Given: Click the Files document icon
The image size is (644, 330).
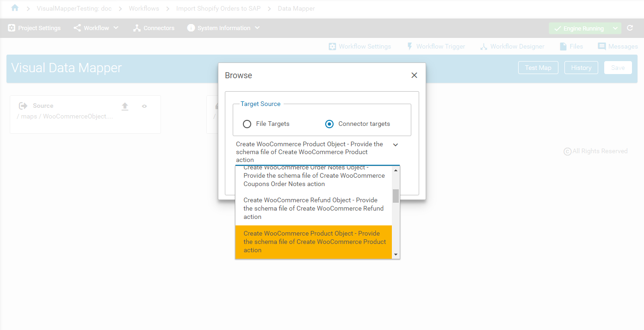Looking at the screenshot, I should [x=563, y=46].
